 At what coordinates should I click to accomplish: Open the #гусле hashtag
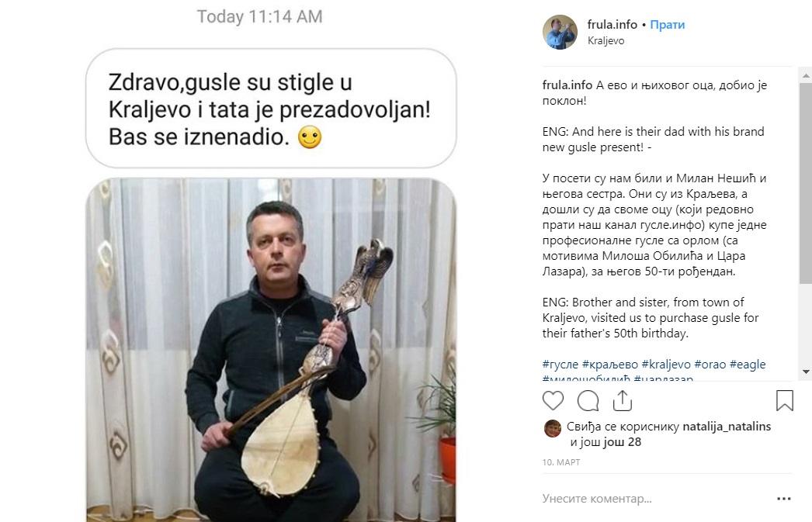pos(560,365)
